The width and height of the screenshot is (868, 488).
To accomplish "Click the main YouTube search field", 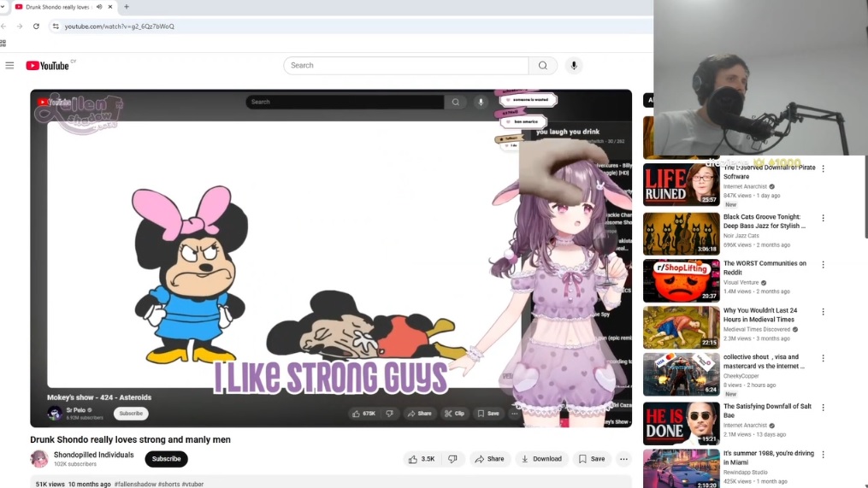I will pos(405,65).
